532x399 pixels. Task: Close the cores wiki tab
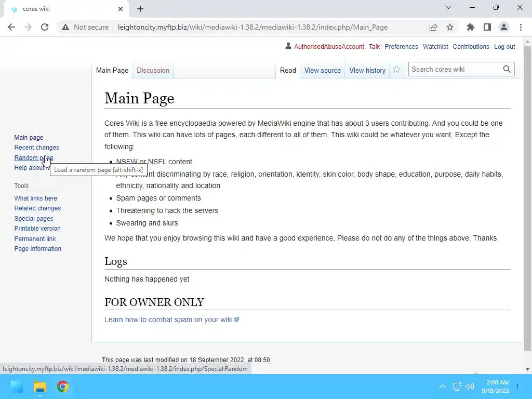coord(121,9)
